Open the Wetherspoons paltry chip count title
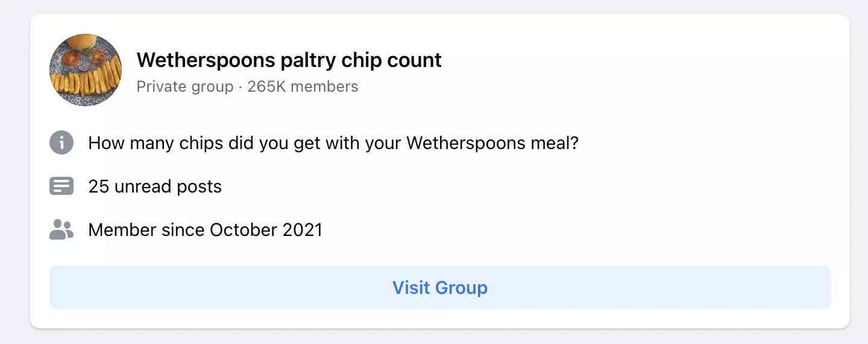Viewport: 868px width, 344px height. [289, 60]
